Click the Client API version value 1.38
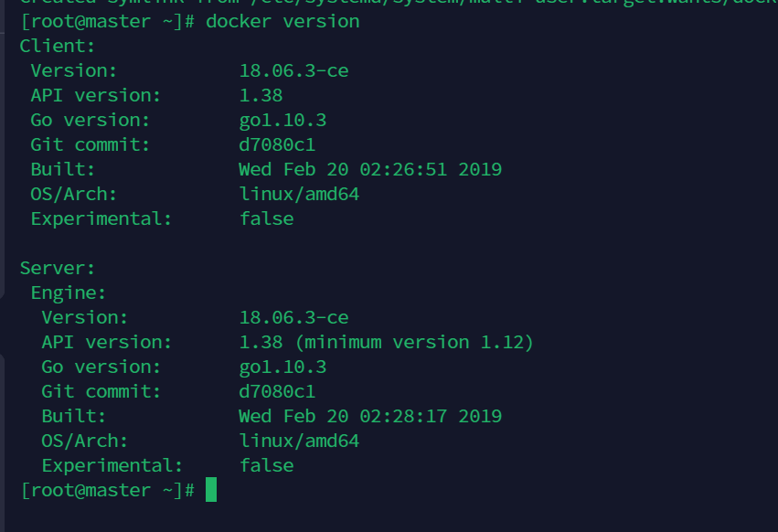 pos(261,95)
